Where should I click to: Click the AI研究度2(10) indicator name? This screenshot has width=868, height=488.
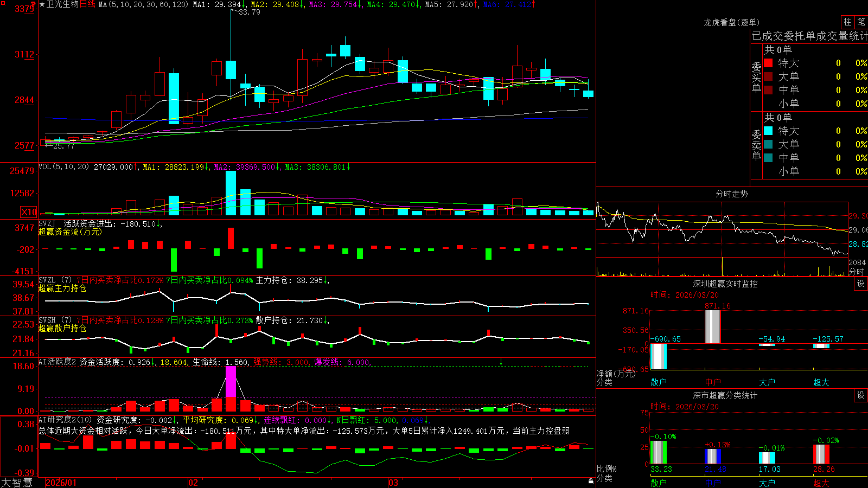tap(65, 420)
